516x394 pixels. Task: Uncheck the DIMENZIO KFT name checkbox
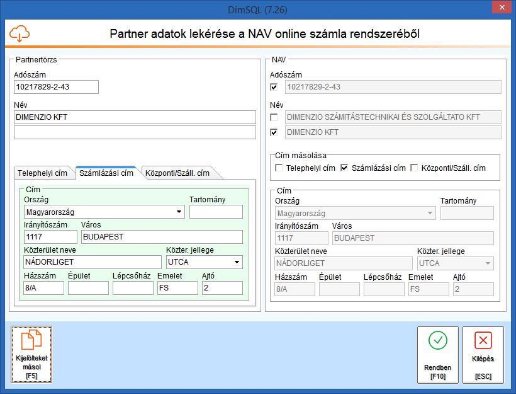pos(274,132)
